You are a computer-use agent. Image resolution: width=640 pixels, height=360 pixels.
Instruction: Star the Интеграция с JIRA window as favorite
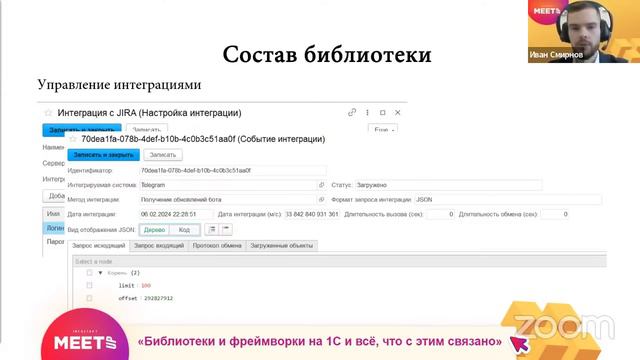click(x=48, y=113)
